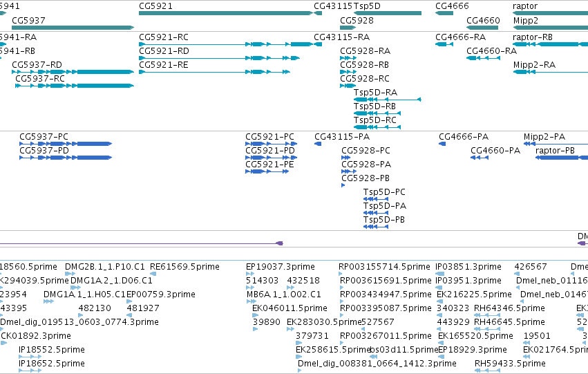Click the CG4666-PA protein label
The width and height of the screenshot is (588, 374).
[464, 137]
